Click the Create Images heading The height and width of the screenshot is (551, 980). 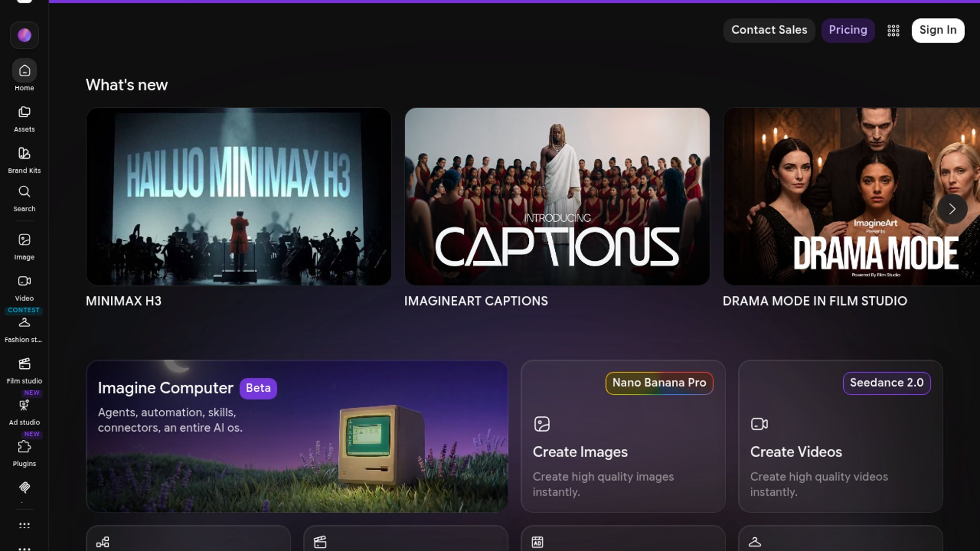[580, 452]
